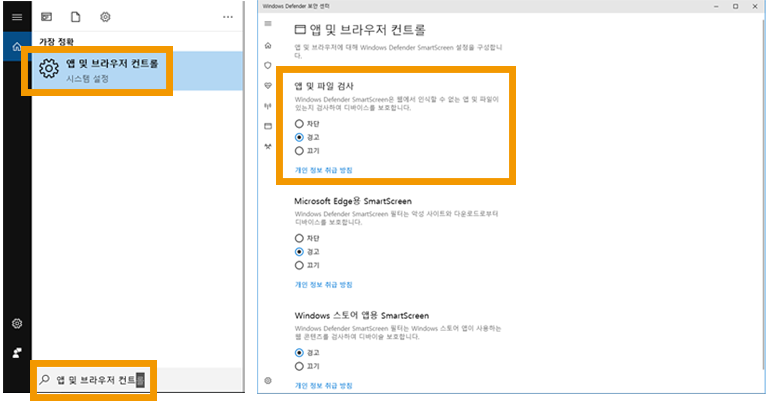Open Virus & threat protection shield icon
770x401 pixels.
(x=268, y=65)
